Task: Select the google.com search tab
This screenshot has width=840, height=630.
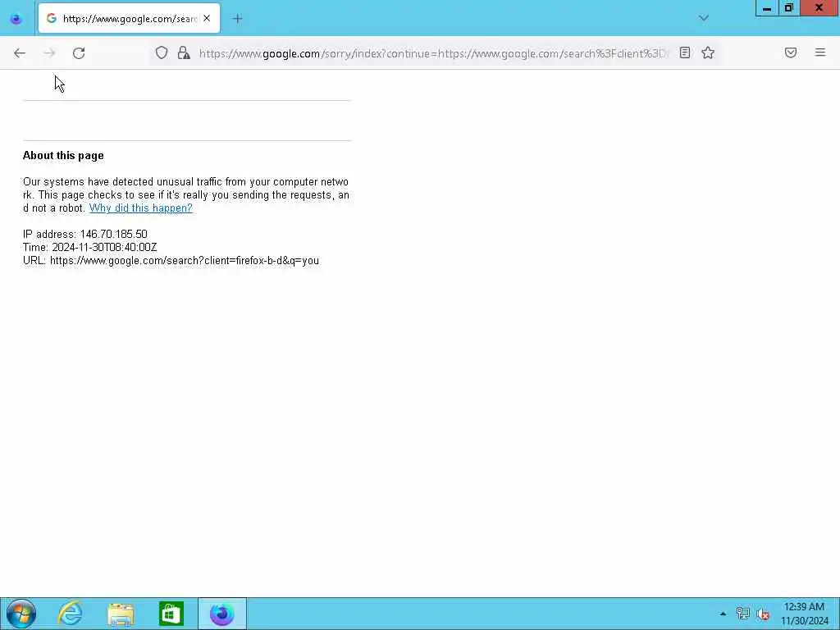Action: tap(129, 18)
